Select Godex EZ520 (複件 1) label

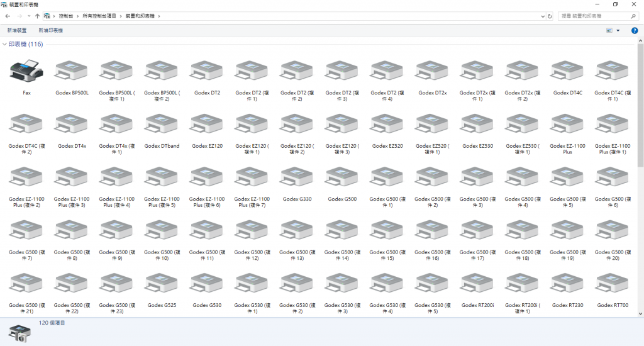click(x=432, y=148)
